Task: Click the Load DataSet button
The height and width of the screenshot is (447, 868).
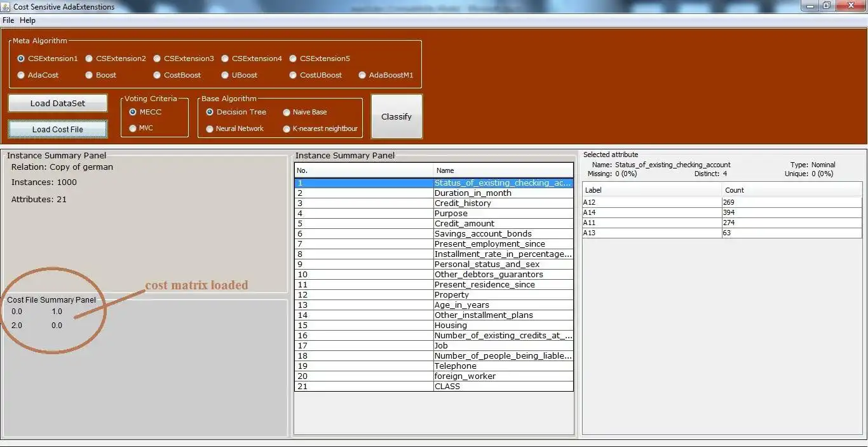Action: click(x=58, y=103)
